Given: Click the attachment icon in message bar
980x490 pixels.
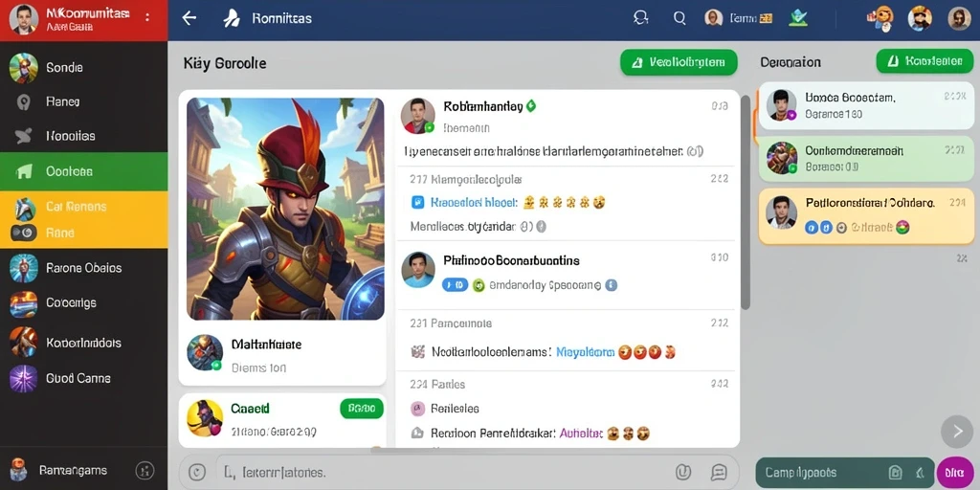Looking at the screenshot, I should 683,473.
